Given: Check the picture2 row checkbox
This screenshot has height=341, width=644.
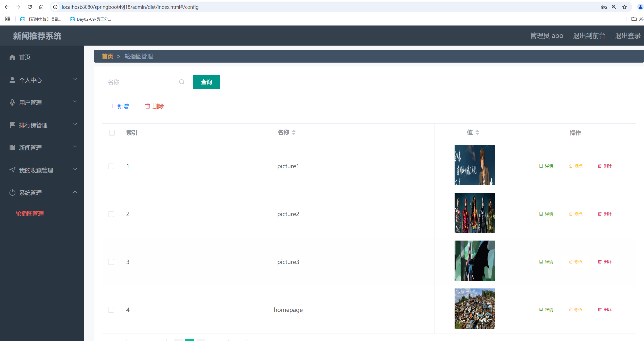Looking at the screenshot, I should coord(111,214).
